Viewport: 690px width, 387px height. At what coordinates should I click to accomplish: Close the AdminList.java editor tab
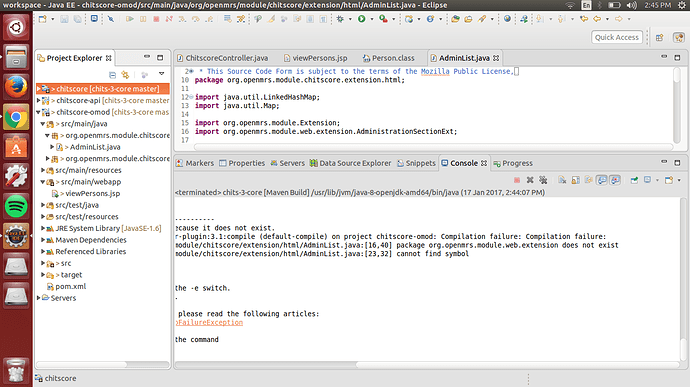(496, 58)
